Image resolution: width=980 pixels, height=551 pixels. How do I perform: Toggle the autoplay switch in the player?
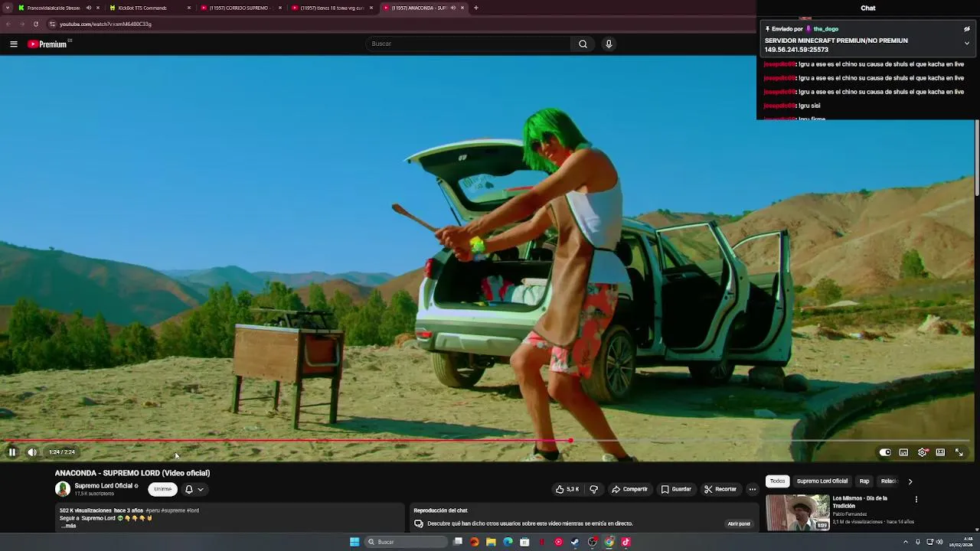pyautogui.click(x=885, y=452)
